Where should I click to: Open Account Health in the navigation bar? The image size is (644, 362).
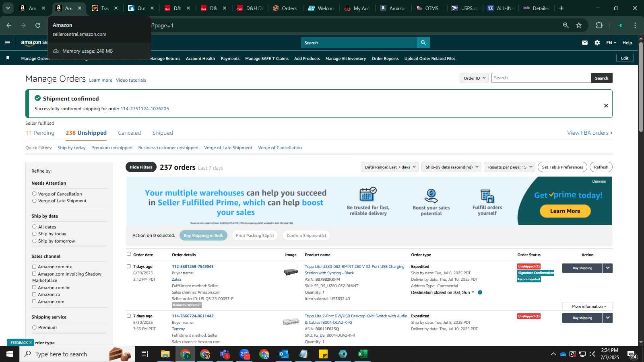[200, 58]
